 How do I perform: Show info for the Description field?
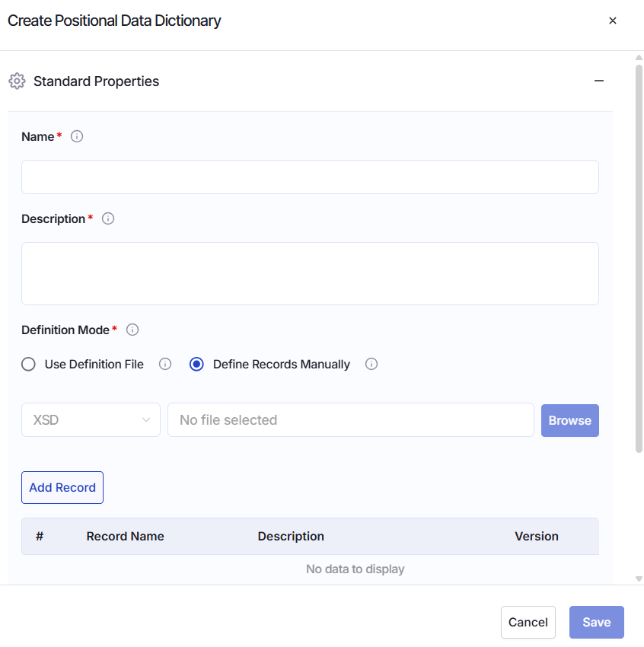108,218
